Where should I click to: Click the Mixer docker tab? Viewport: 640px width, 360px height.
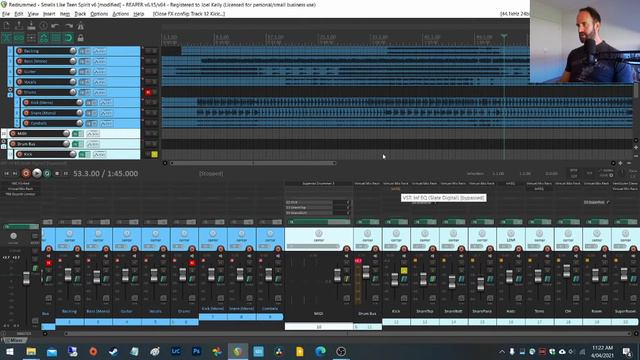click(x=16, y=340)
